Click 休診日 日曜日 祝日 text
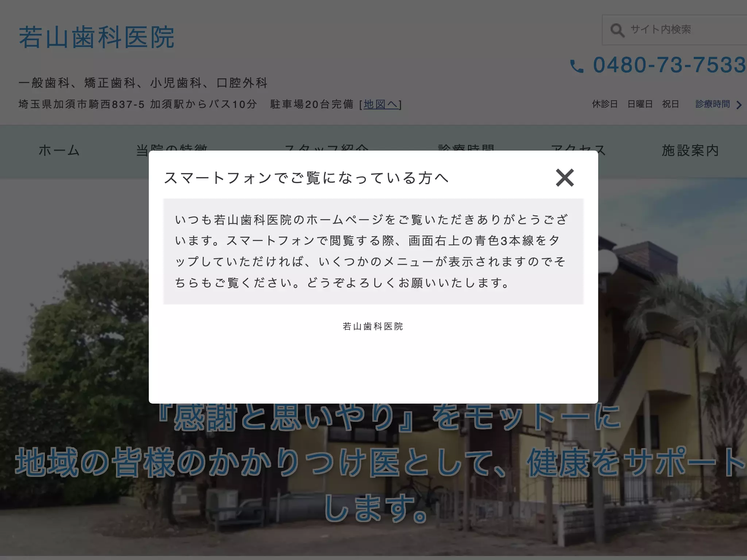The width and height of the screenshot is (747, 560). pyautogui.click(x=635, y=104)
